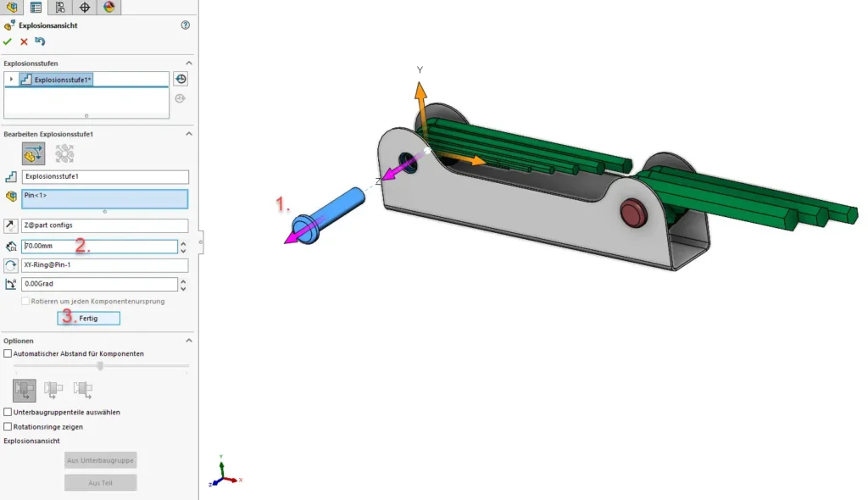Select the first spacing style icon under Optionen
Viewport: 868px width, 500px height.
(24, 389)
